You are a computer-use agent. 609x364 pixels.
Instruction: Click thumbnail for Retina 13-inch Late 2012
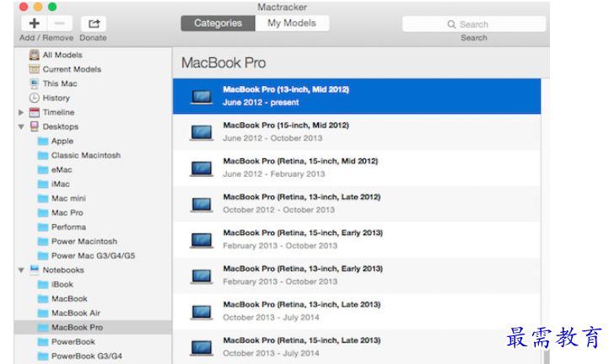[202, 204]
